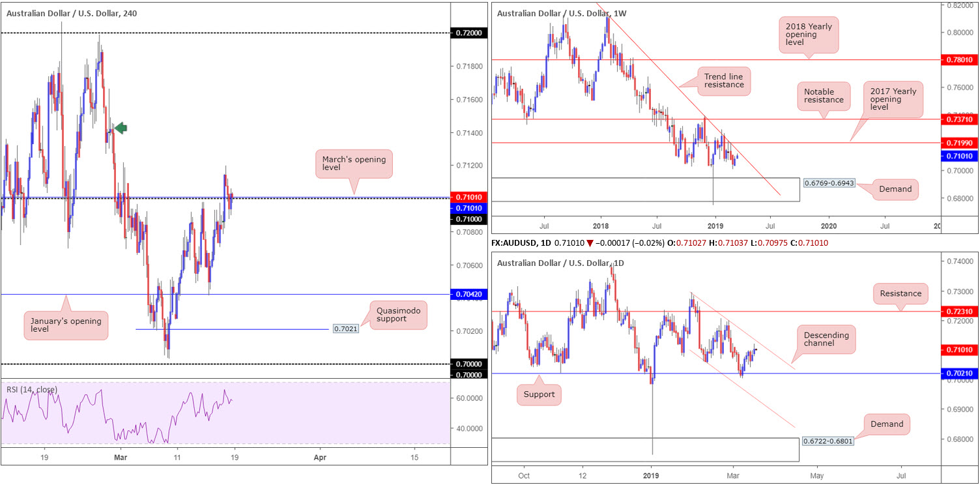Click the 0.70600 axis value on the 240 chart
The height and width of the screenshot is (485, 980).
[x=469, y=265]
